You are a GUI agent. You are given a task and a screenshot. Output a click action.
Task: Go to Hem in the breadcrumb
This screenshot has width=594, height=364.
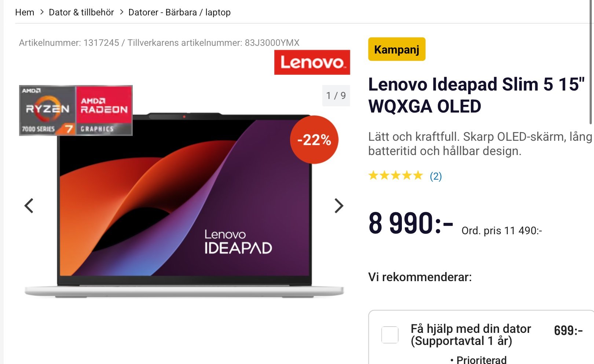pos(25,12)
